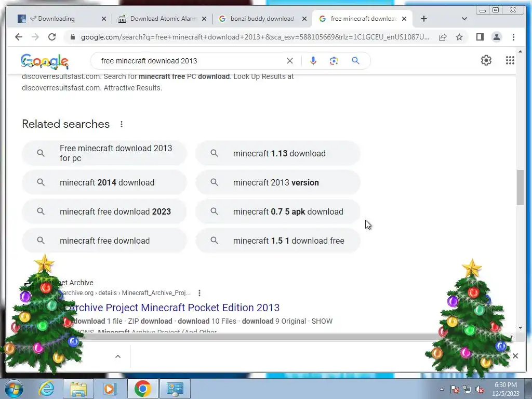Screen dimensions: 532x399
Task: Close the Downloading tab
Action: [x=104, y=19]
